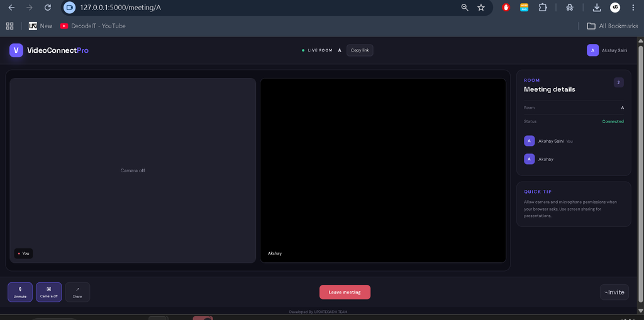Click the browser forward arrow
This screenshot has height=320, width=644.
[x=30, y=8]
